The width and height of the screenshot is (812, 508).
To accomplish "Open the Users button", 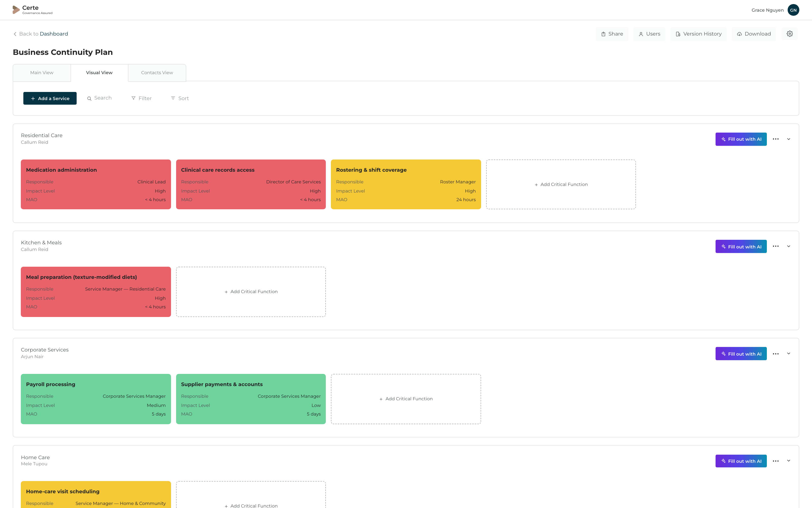I will (649, 34).
